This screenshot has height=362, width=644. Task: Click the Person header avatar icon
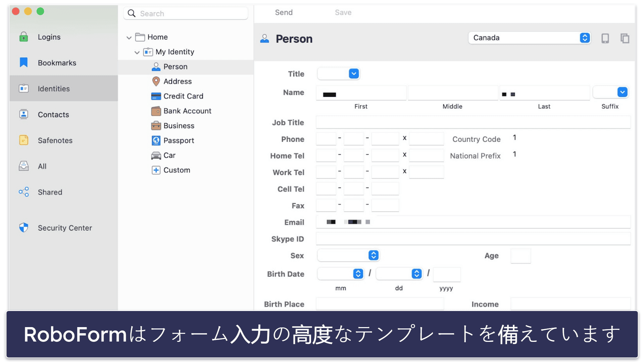[x=264, y=39]
